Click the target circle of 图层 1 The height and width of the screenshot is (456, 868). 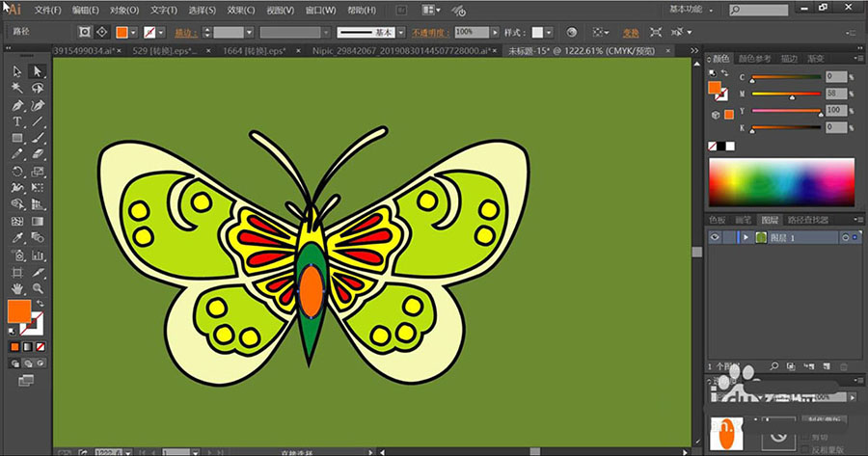click(x=845, y=237)
